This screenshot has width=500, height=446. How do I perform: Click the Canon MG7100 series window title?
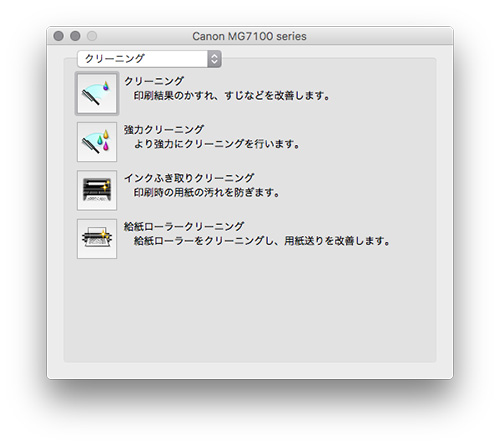click(x=249, y=36)
